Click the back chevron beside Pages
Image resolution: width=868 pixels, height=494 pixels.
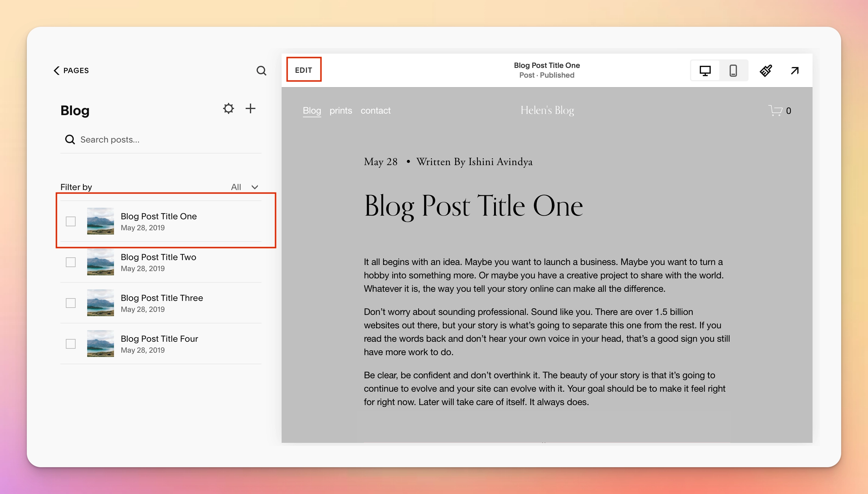[x=56, y=70]
